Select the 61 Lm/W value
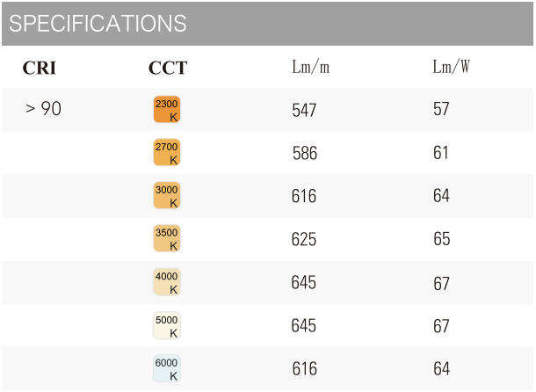536x392 pixels. [441, 154]
